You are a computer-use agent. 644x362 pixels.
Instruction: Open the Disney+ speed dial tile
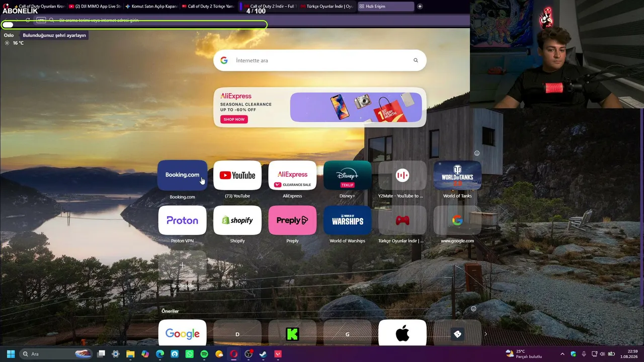(347, 175)
